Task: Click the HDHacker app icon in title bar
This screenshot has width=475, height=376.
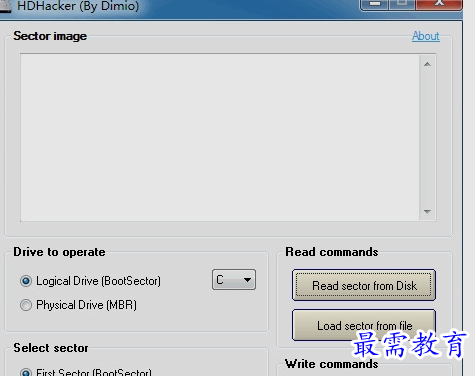Action: pos(5,6)
